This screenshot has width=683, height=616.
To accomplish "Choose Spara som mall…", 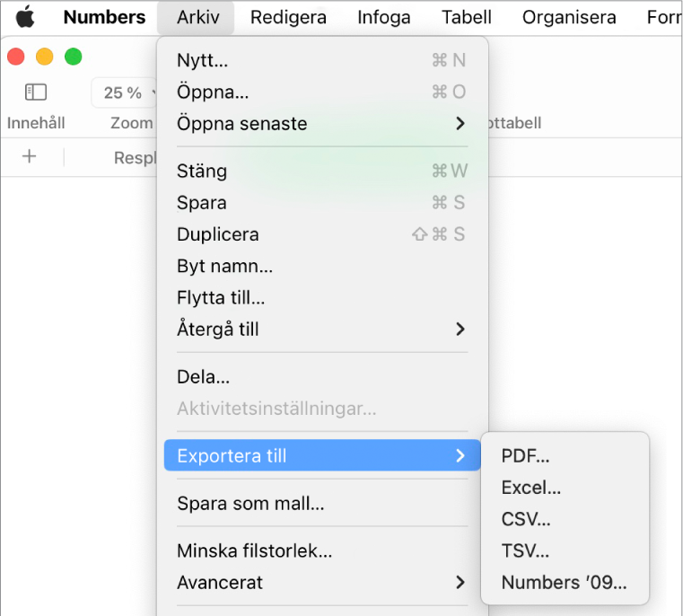I will [x=322, y=504].
